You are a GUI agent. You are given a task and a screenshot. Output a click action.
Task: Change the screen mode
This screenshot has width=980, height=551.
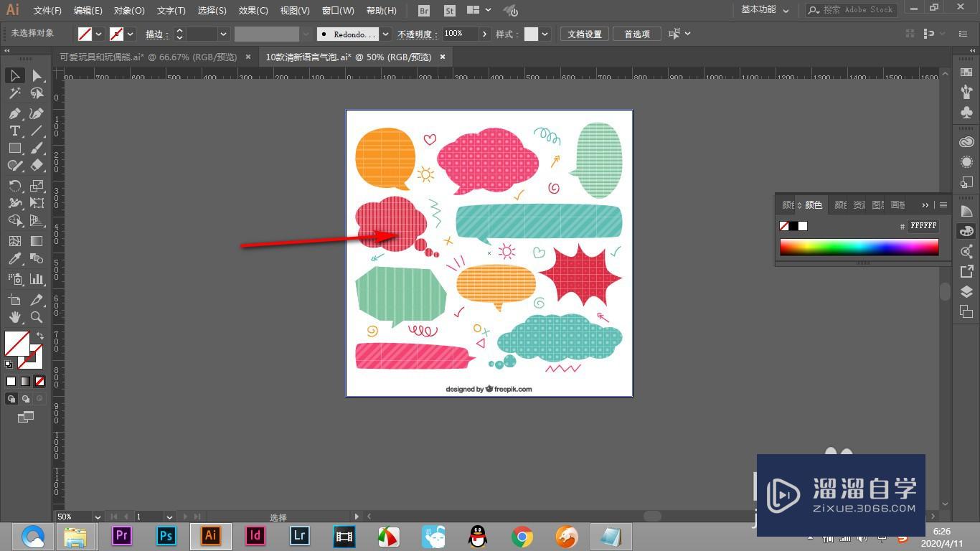click(x=26, y=417)
